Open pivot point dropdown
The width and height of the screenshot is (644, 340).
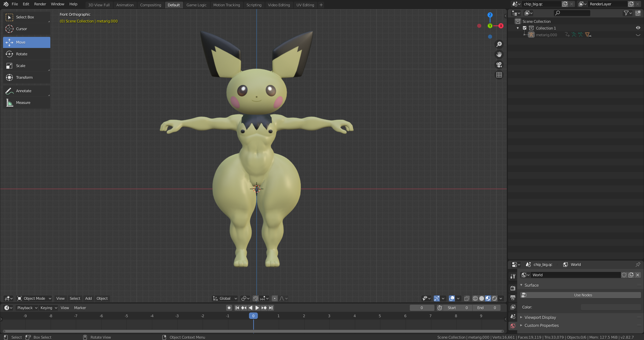(x=246, y=298)
